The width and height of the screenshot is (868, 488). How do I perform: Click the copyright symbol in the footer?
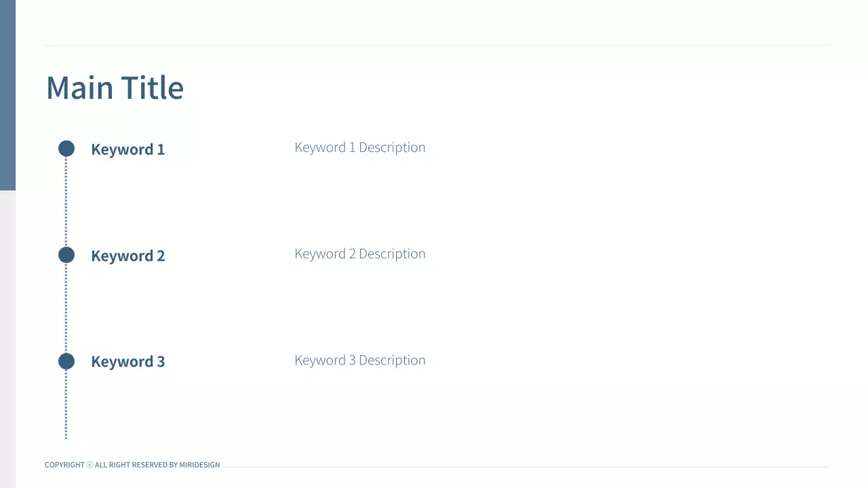click(x=90, y=465)
